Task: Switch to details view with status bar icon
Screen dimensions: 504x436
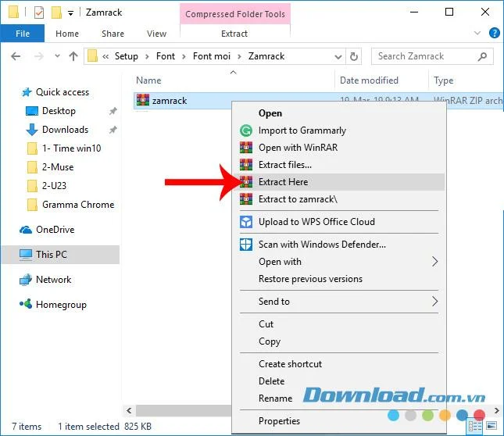Action: point(475,427)
